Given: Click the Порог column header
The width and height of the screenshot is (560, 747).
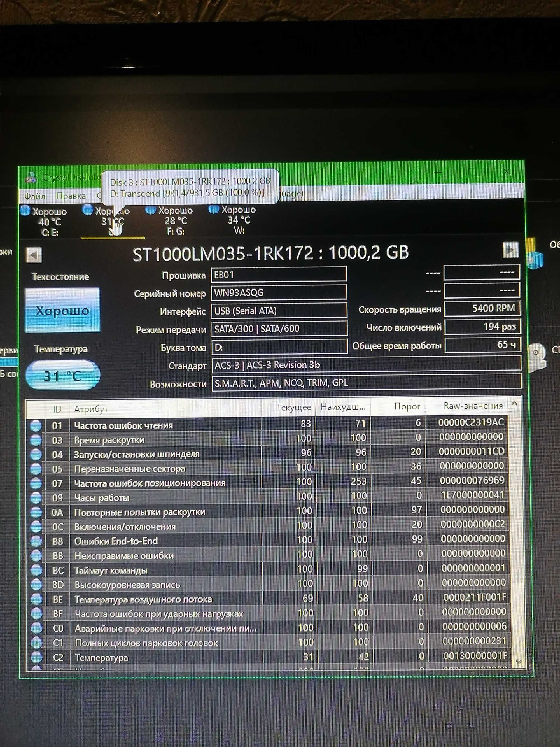Looking at the screenshot, I should 398,406.
